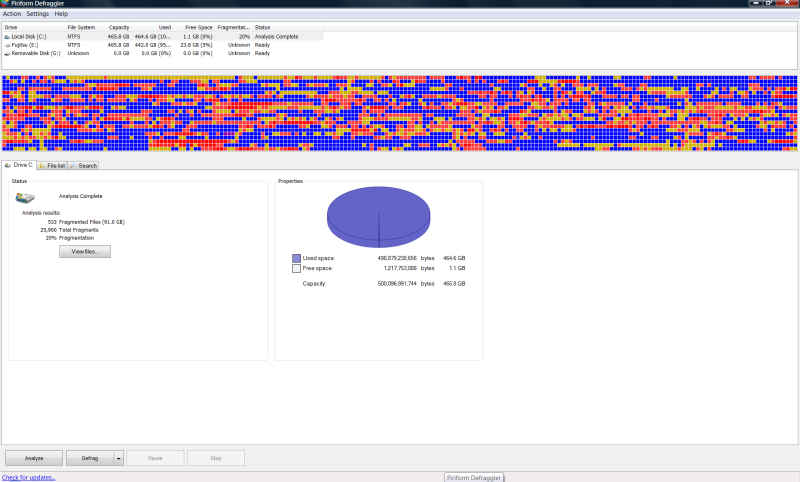This screenshot has width=800, height=482.
Task: Sort by the Drive column header
Action: pyautogui.click(x=34, y=28)
